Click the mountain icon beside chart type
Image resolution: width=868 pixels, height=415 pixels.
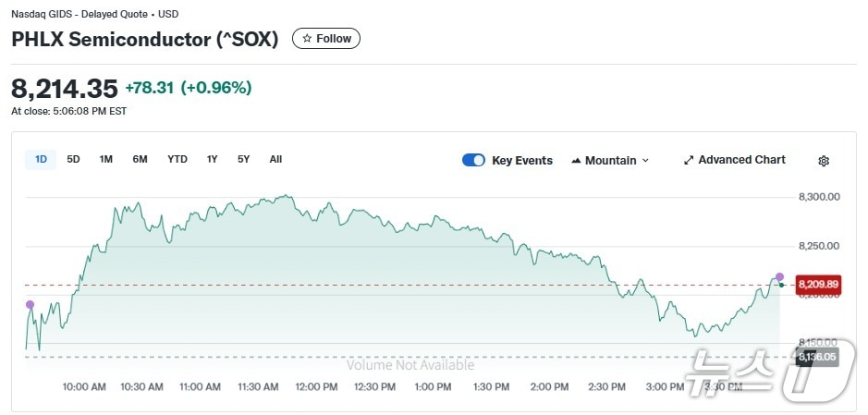(x=577, y=160)
